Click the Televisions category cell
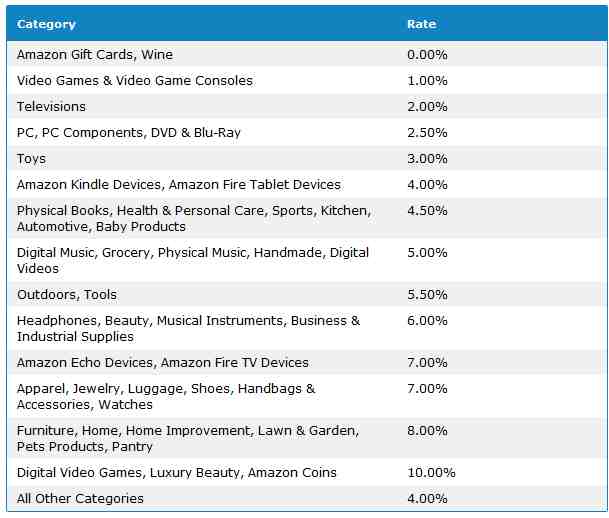The image size is (609, 518). click(51, 107)
